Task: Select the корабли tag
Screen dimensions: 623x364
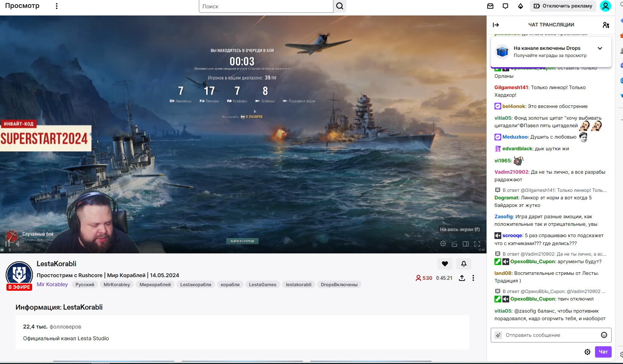Action: click(x=230, y=285)
